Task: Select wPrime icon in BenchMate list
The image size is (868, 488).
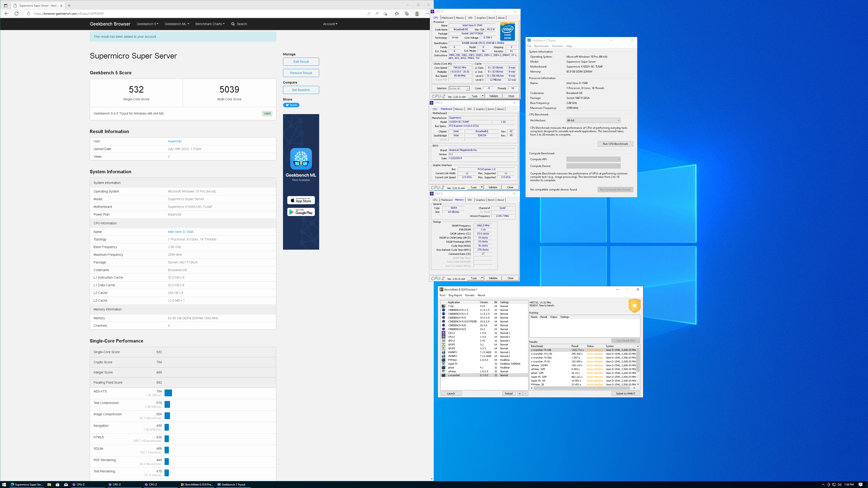Action: (x=443, y=371)
